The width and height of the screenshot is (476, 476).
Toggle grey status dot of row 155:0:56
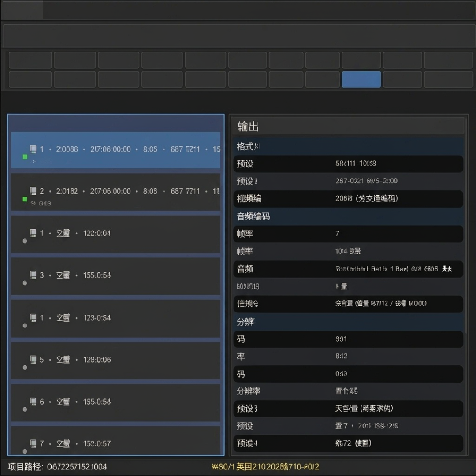tap(25, 409)
